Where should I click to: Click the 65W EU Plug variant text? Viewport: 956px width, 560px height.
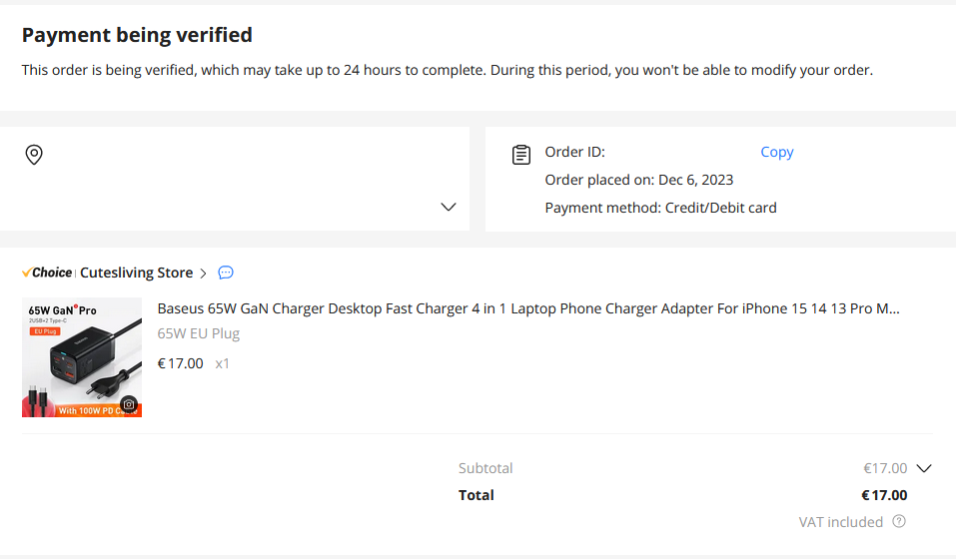click(199, 333)
